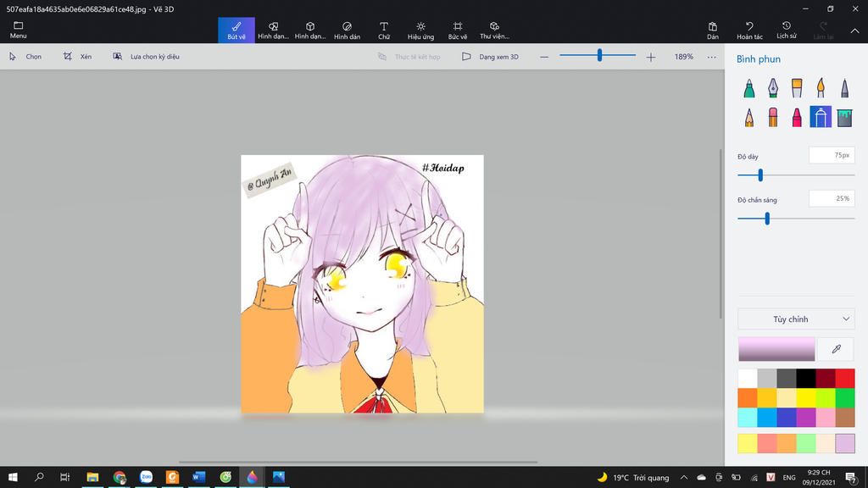868x488 pixels.
Task: Open the Tùy chỉnh material dropdown
Action: coord(796,319)
